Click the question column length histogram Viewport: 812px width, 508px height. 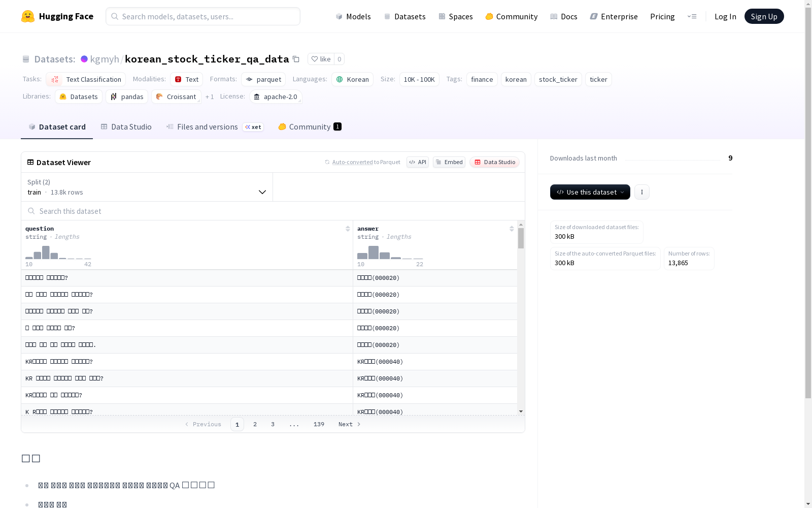pyautogui.click(x=58, y=252)
